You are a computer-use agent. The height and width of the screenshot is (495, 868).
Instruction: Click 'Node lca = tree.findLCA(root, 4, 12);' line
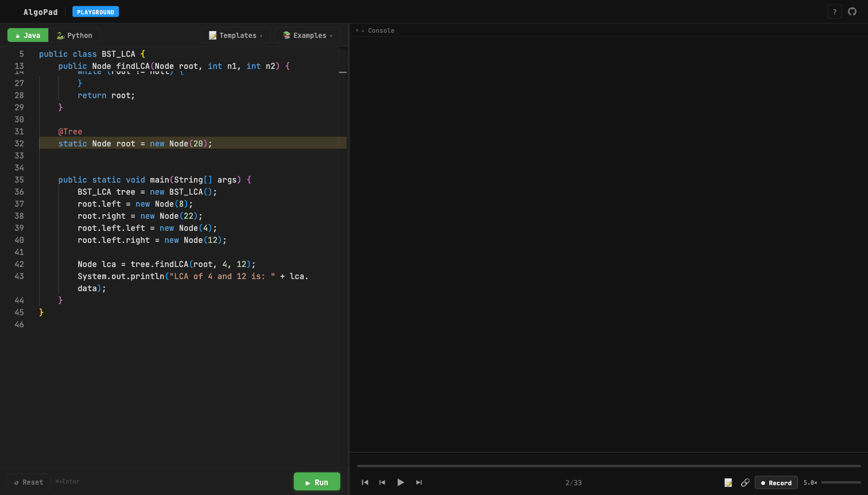click(166, 264)
